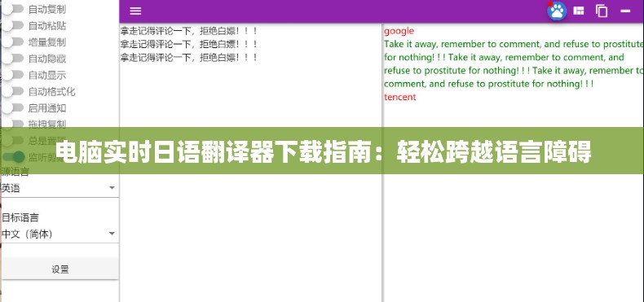This screenshot has width=644, height=302.
Task: Click the arrow beside 英语 selection
Action: tap(112, 188)
